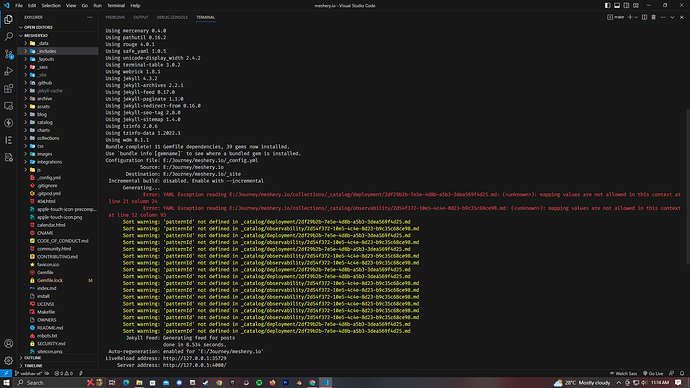Viewport: 690px width, 388px height.
Task: Toggle the bottom panel visibility
Action: 617,5
